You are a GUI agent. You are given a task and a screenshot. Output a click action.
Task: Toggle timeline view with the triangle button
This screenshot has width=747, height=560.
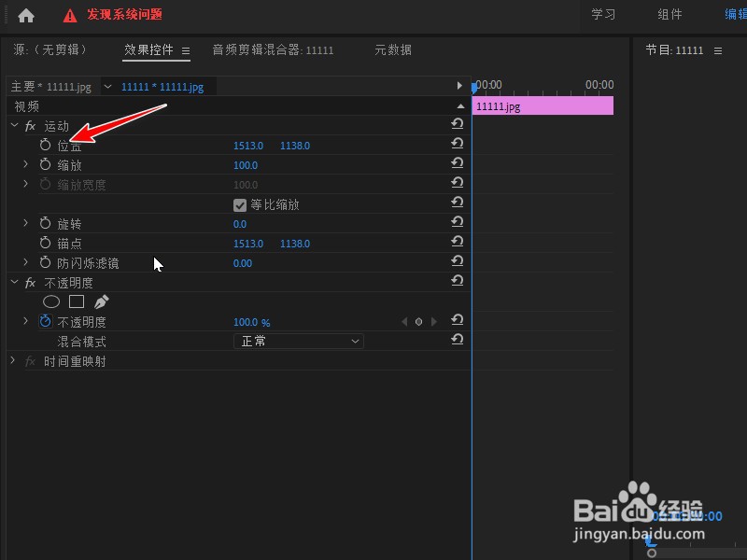click(x=459, y=86)
